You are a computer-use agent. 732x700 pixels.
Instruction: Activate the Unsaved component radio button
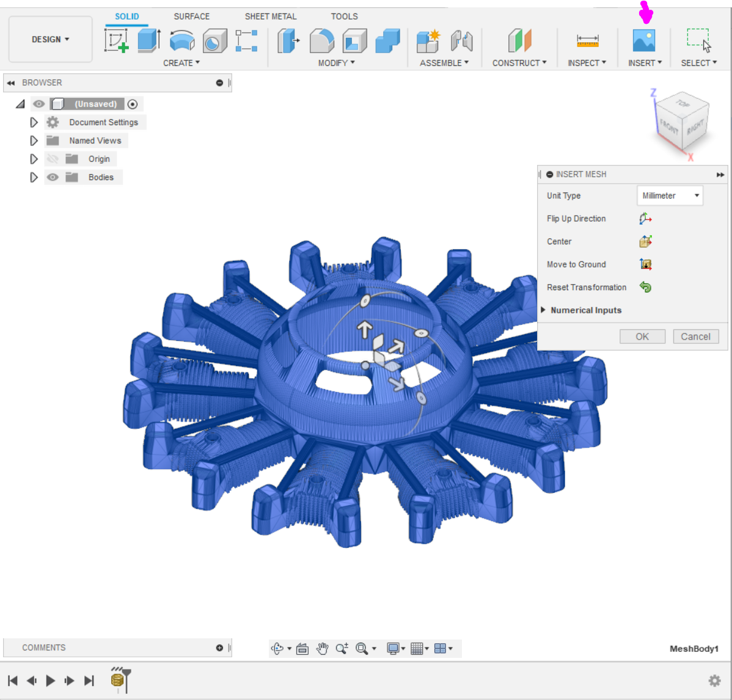(x=133, y=104)
